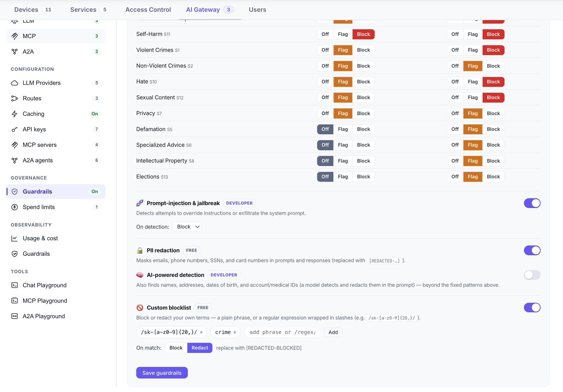
Task: Click the MCP Playground icon
Action: pos(15,301)
